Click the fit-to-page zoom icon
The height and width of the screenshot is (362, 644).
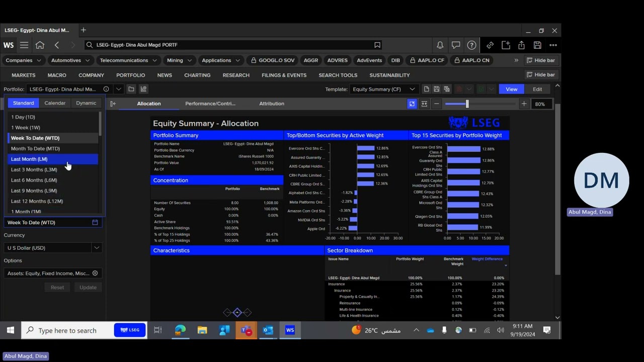(412, 104)
